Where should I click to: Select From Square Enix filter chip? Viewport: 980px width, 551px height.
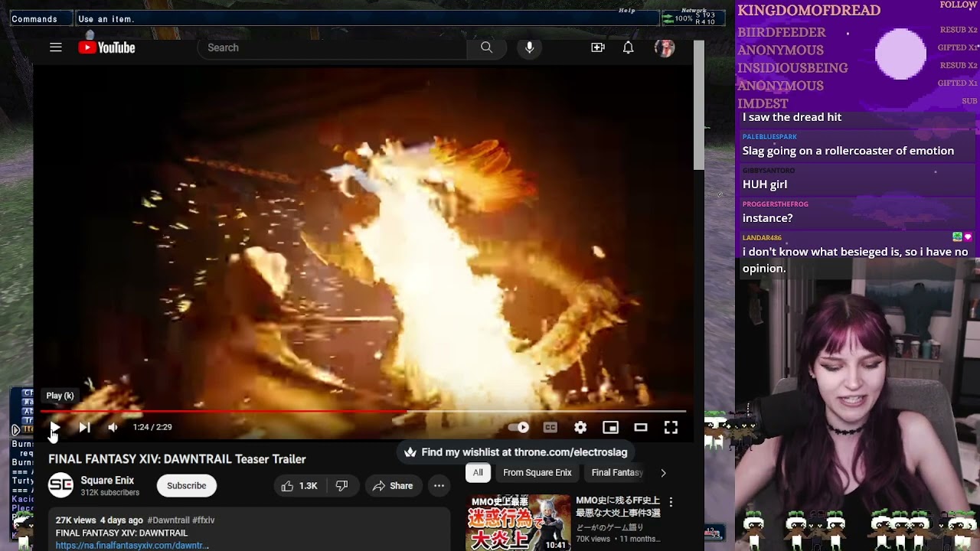(537, 472)
